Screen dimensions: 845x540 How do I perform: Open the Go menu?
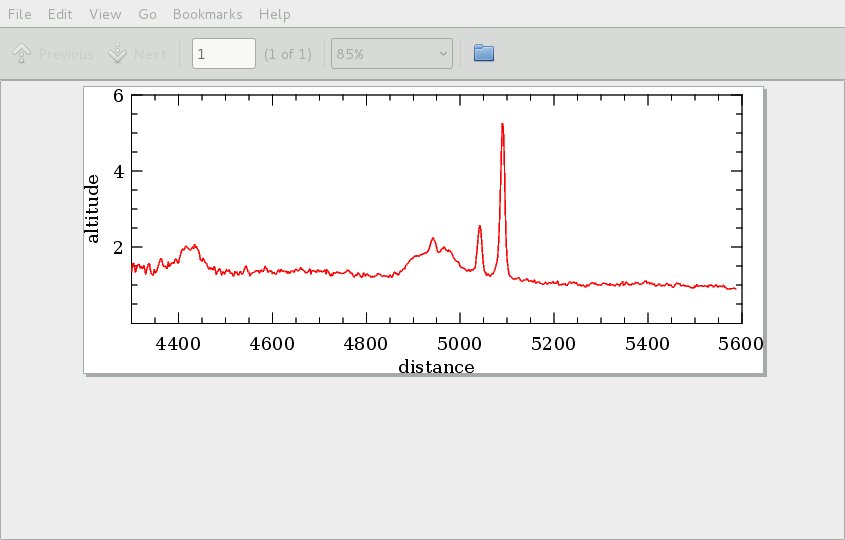click(x=147, y=14)
